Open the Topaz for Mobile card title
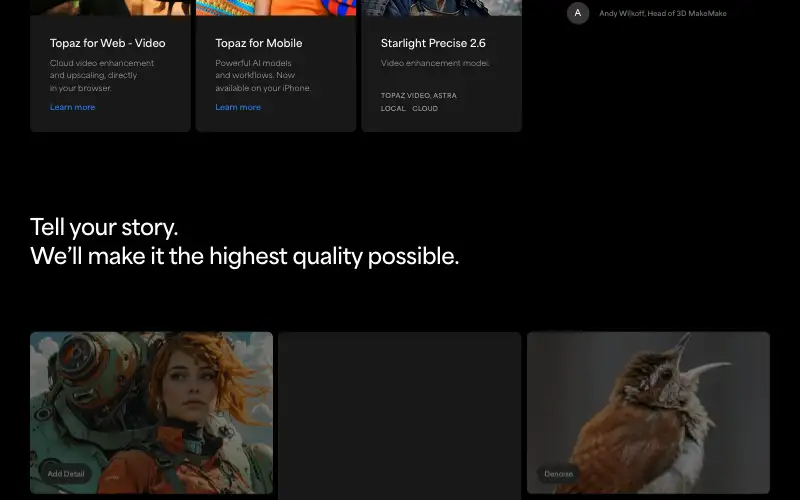The height and width of the screenshot is (500, 800). 259,43
